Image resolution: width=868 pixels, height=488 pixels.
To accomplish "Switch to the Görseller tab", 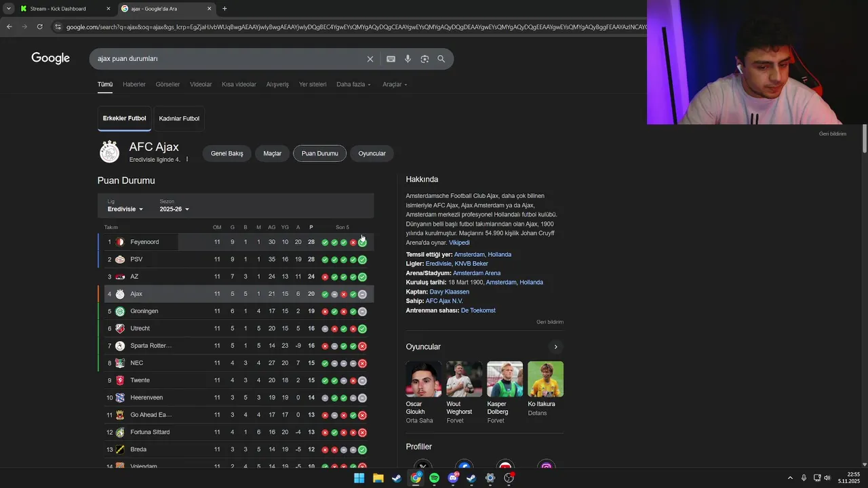I will pyautogui.click(x=167, y=85).
